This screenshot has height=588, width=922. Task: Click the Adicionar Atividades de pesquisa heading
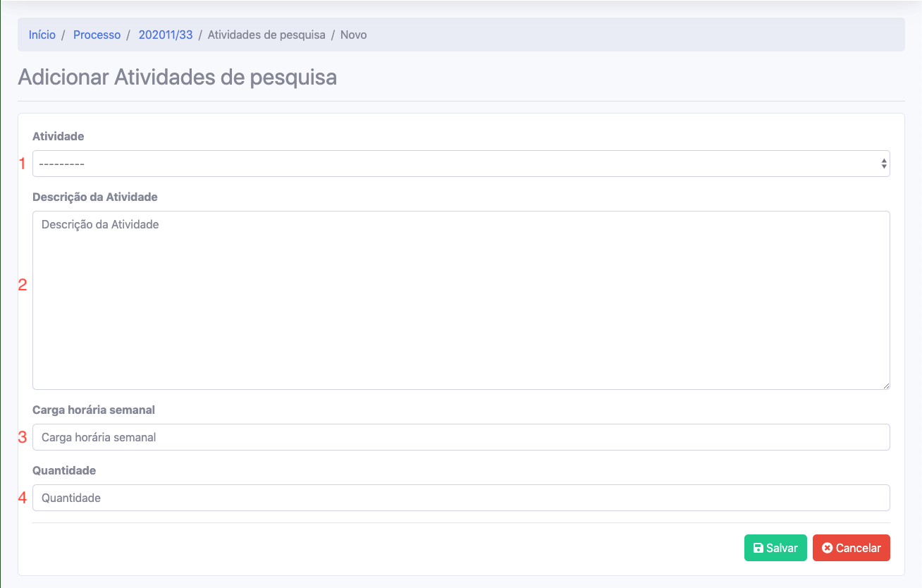click(177, 77)
